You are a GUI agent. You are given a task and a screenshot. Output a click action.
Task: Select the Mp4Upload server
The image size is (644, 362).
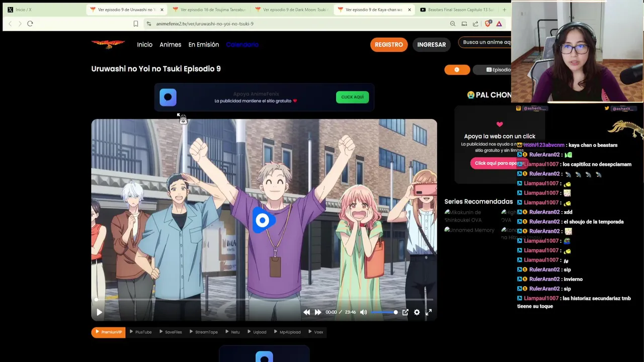click(x=287, y=332)
